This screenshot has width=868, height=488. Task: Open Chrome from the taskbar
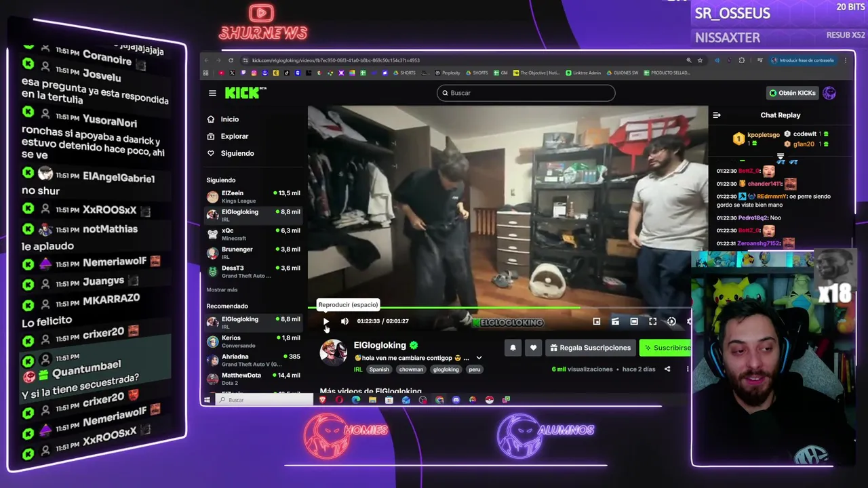coord(439,400)
